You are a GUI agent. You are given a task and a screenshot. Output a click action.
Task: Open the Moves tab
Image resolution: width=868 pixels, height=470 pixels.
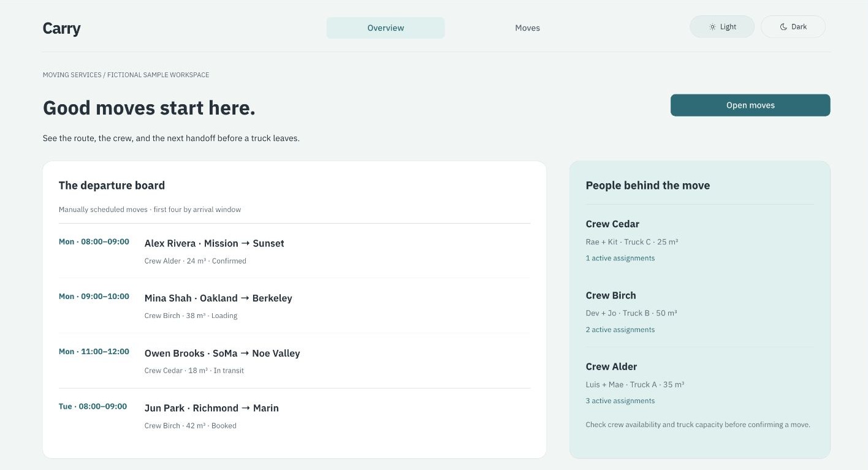(527, 28)
